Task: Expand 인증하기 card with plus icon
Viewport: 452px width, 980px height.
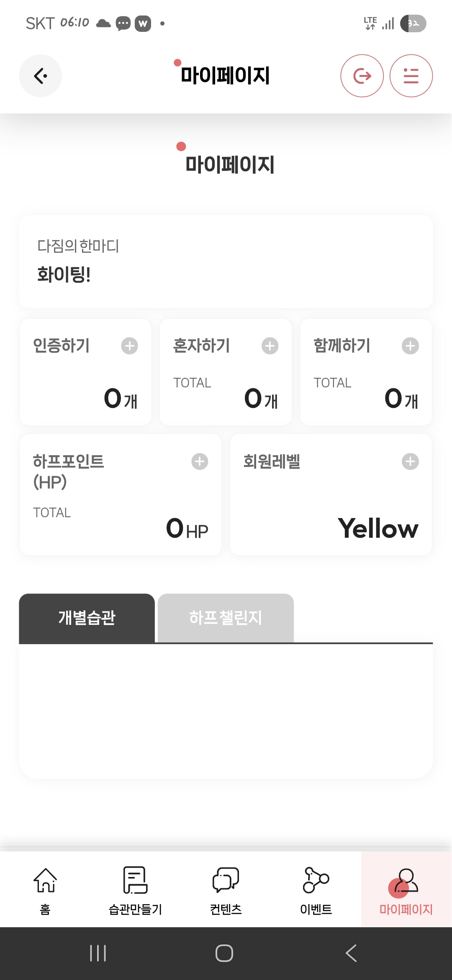Action: pos(130,346)
